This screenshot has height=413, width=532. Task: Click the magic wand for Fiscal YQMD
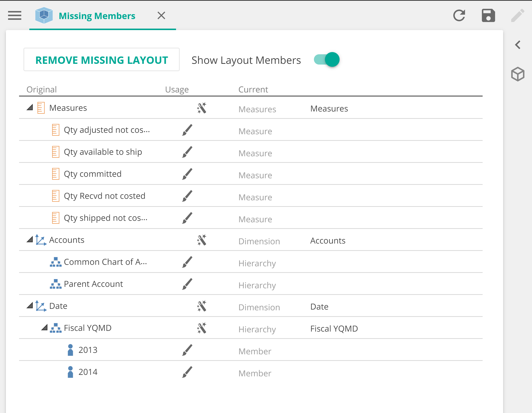point(202,328)
